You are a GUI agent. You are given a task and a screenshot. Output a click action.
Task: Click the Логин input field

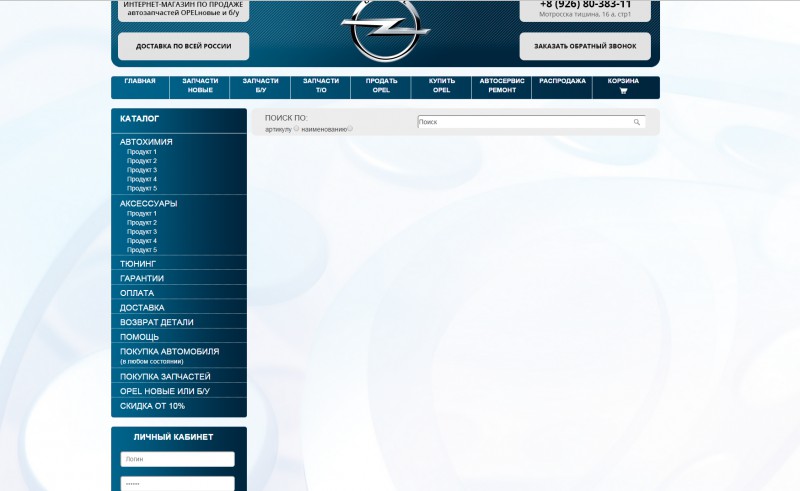178,459
